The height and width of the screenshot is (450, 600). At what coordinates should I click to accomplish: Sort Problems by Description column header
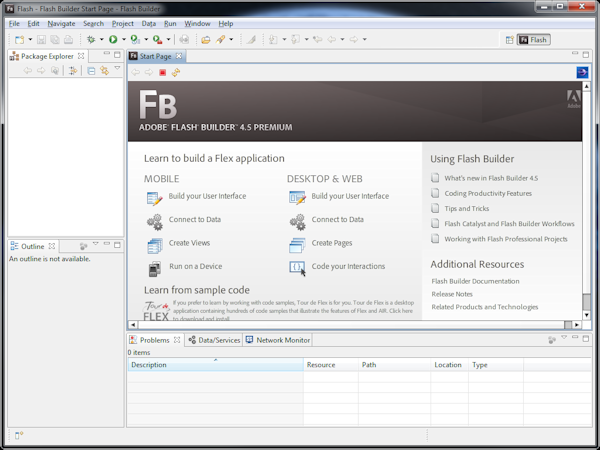click(x=214, y=365)
